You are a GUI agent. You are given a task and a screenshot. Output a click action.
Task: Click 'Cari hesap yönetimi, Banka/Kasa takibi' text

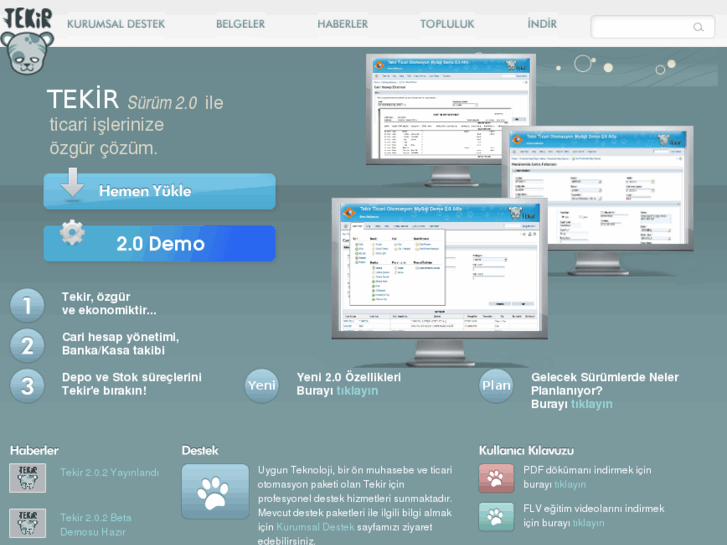[x=121, y=344]
